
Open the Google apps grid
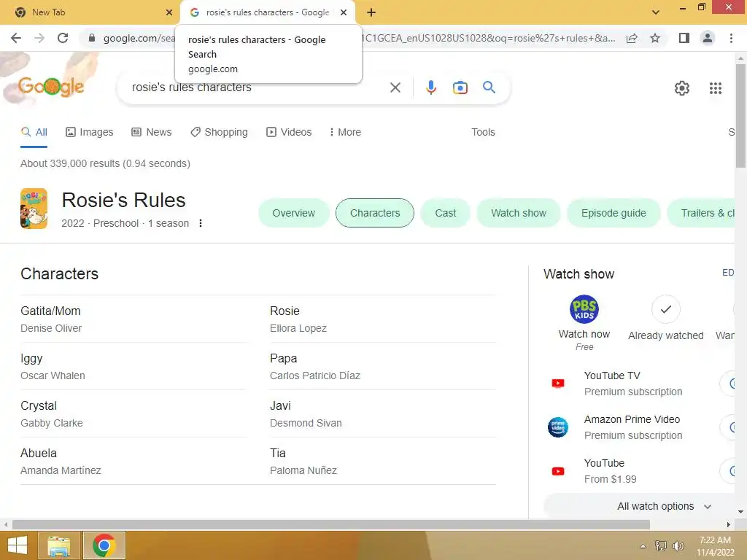[x=715, y=88]
